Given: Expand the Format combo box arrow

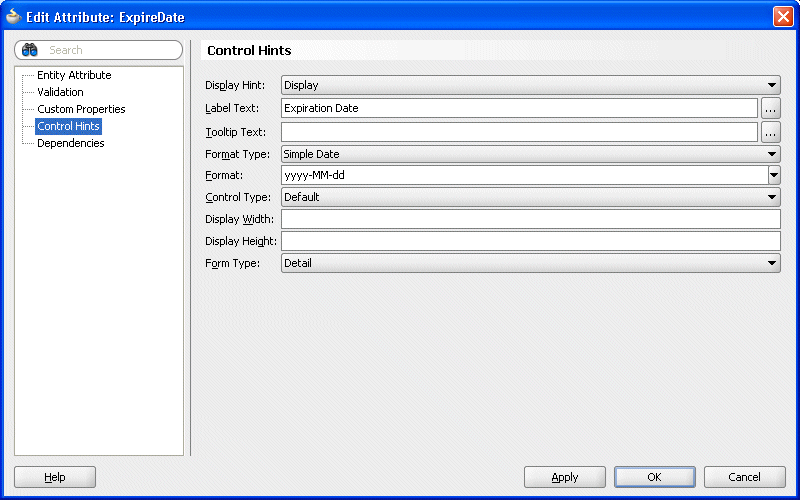Looking at the screenshot, I should pos(774,175).
